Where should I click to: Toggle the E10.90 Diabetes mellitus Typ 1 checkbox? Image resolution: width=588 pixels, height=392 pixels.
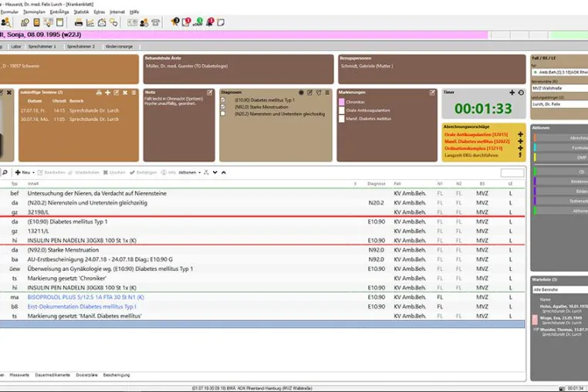tap(223, 100)
